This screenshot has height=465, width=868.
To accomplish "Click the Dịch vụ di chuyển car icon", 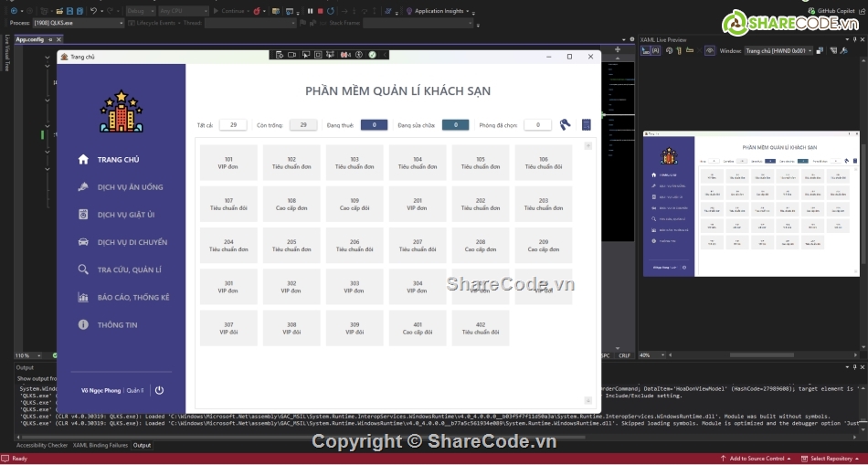I will point(84,242).
